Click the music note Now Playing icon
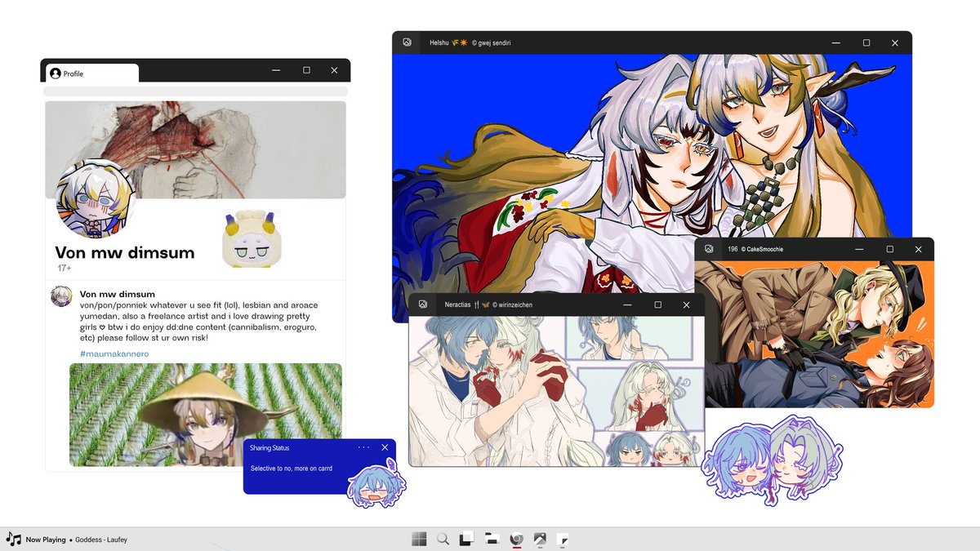The image size is (980, 551). pos(13,539)
